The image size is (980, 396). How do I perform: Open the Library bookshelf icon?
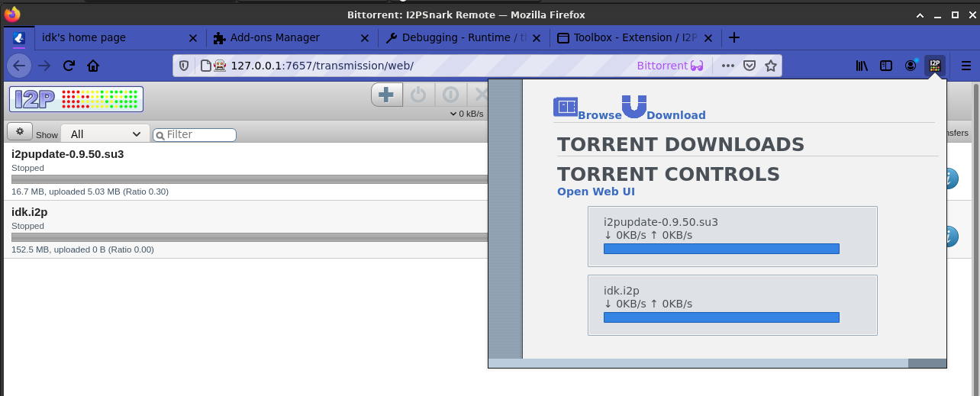(862, 66)
